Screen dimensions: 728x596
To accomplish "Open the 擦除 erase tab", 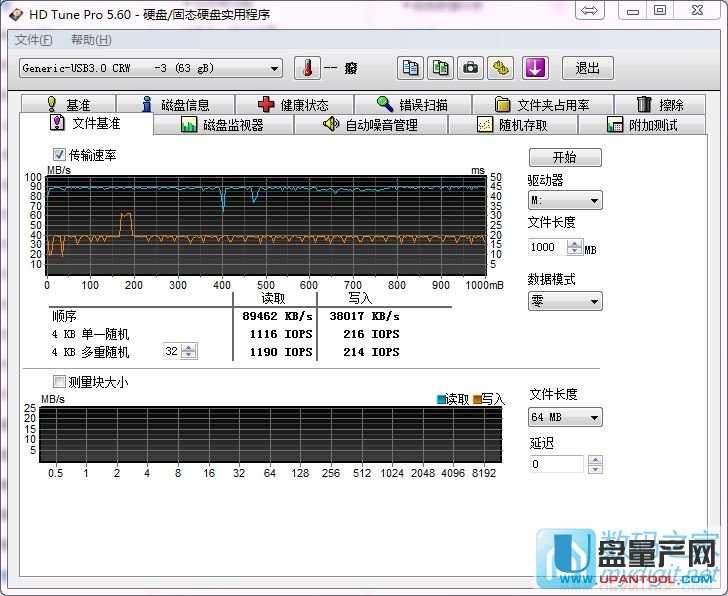I will (x=660, y=104).
